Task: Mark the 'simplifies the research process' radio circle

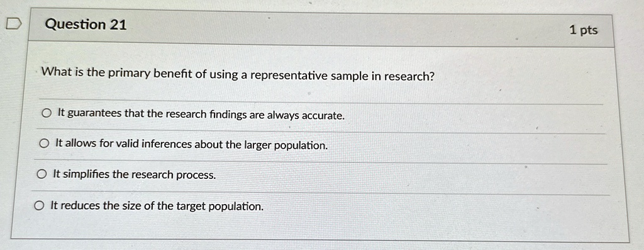Action: pos(42,175)
